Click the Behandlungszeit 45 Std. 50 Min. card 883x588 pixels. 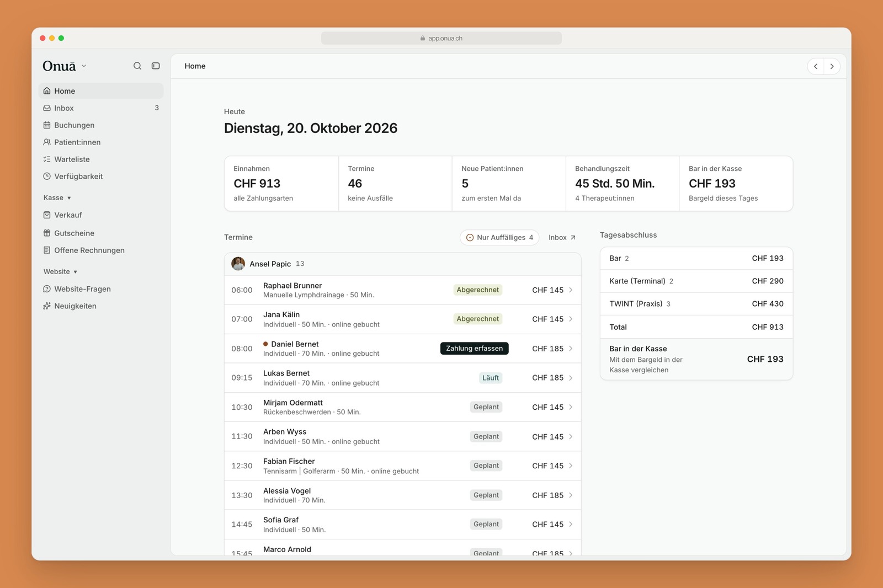pyautogui.click(x=622, y=184)
